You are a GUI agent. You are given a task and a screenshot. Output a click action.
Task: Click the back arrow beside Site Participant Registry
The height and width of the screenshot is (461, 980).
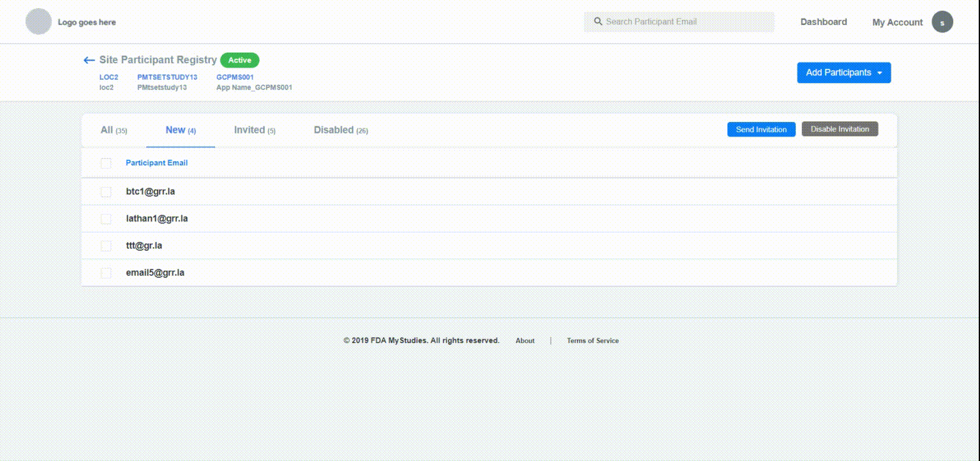(x=88, y=59)
